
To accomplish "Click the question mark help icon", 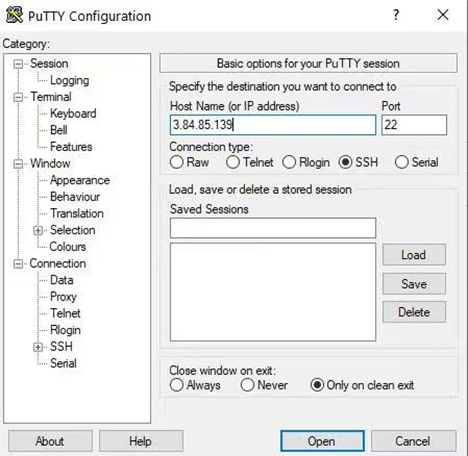I will pos(396,15).
